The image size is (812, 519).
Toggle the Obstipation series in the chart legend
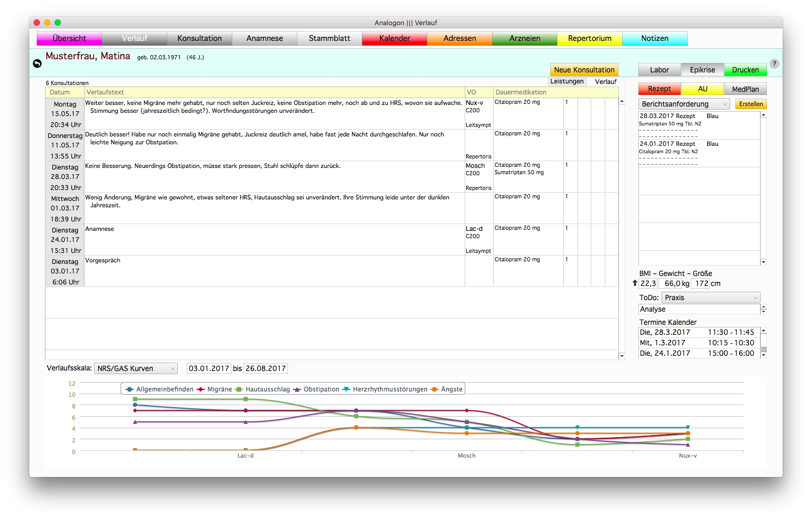point(316,389)
